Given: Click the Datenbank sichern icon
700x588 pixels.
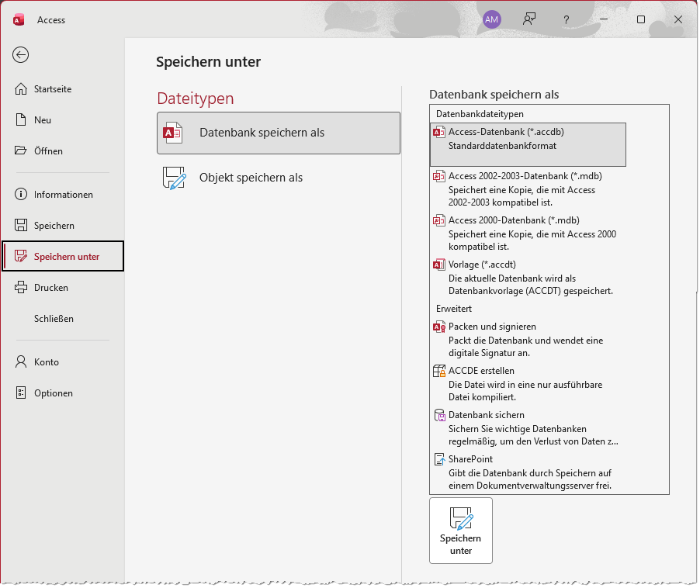Looking at the screenshot, I should [439, 415].
